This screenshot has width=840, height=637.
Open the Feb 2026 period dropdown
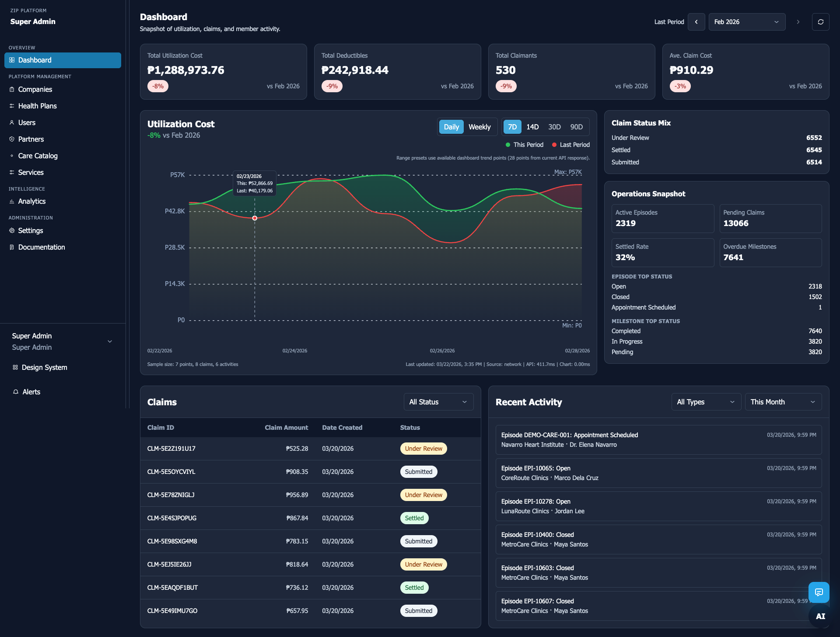coord(746,22)
